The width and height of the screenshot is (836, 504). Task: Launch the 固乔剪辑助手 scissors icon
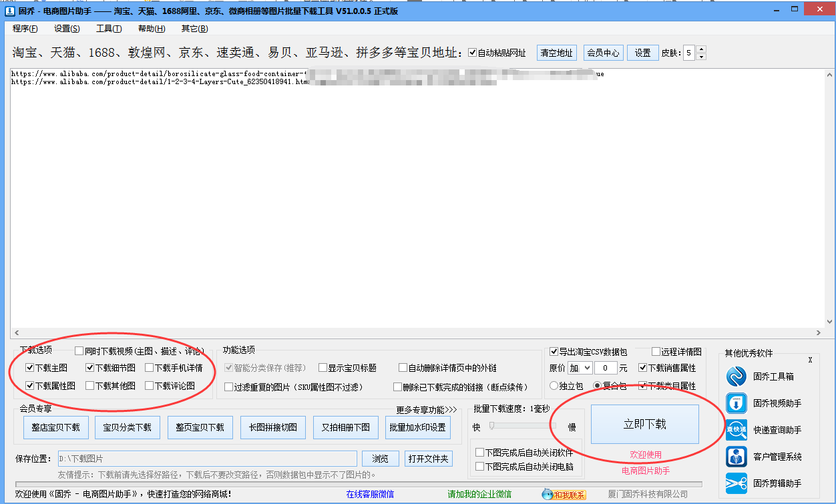[737, 483]
